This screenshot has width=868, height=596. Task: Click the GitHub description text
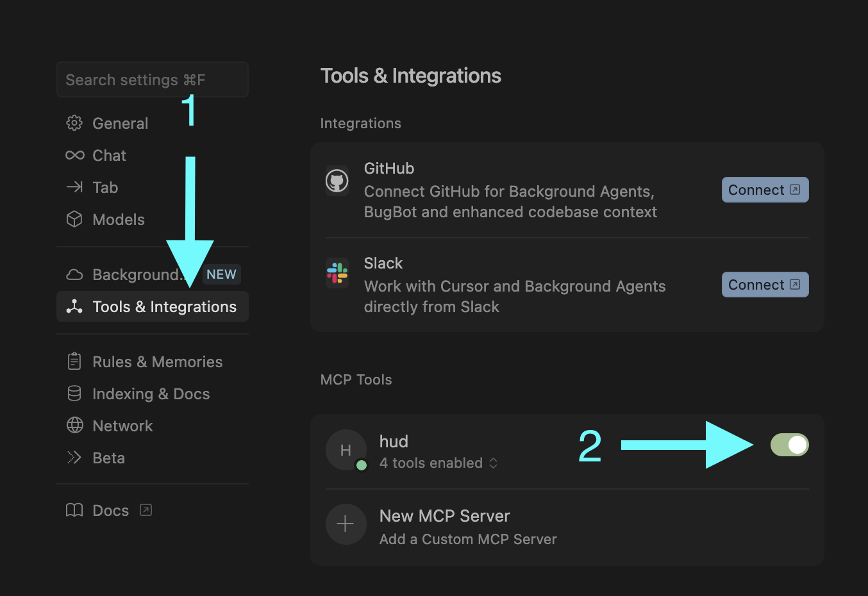click(510, 201)
